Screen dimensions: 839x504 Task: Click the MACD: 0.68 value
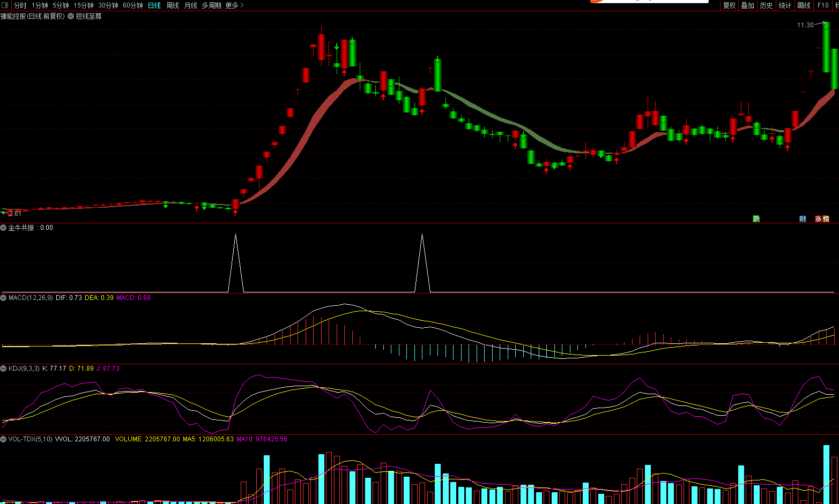(133, 298)
